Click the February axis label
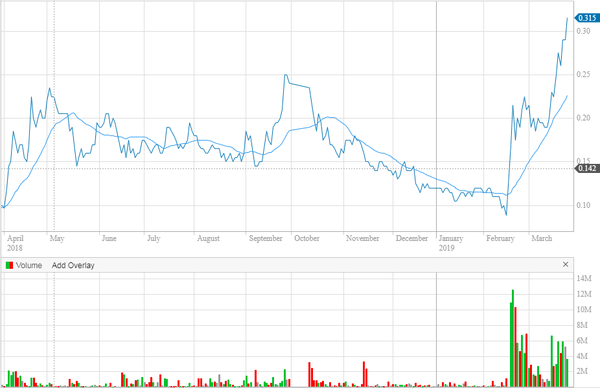600x388 pixels. tap(501, 238)
